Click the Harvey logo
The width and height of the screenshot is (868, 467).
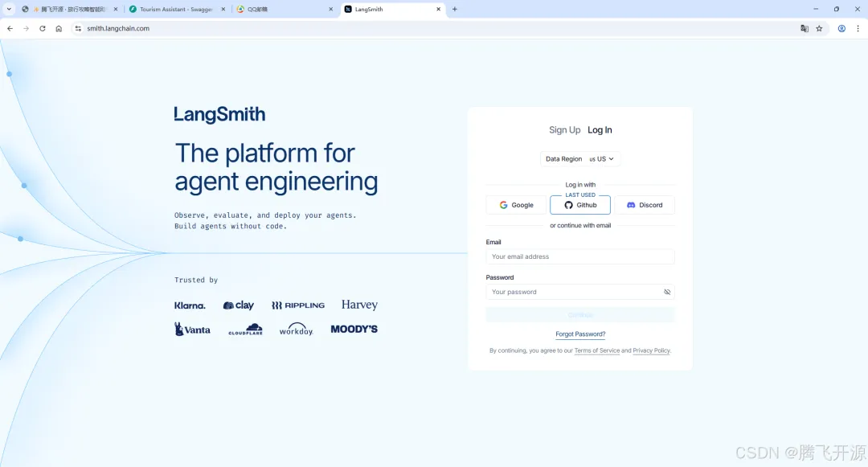[359, 305]
